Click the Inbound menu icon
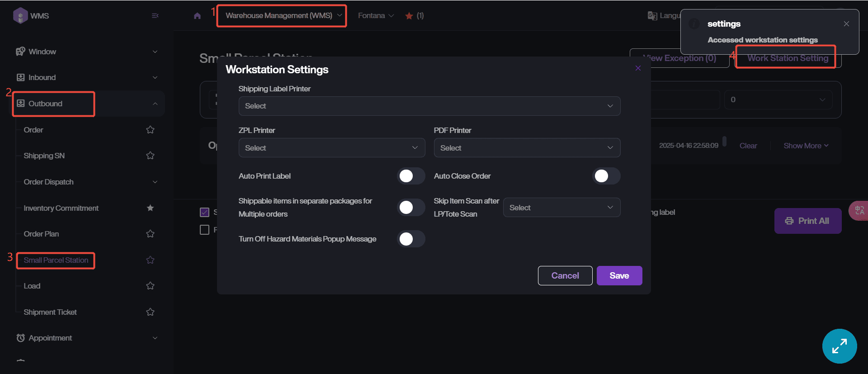 click(20, 77)
